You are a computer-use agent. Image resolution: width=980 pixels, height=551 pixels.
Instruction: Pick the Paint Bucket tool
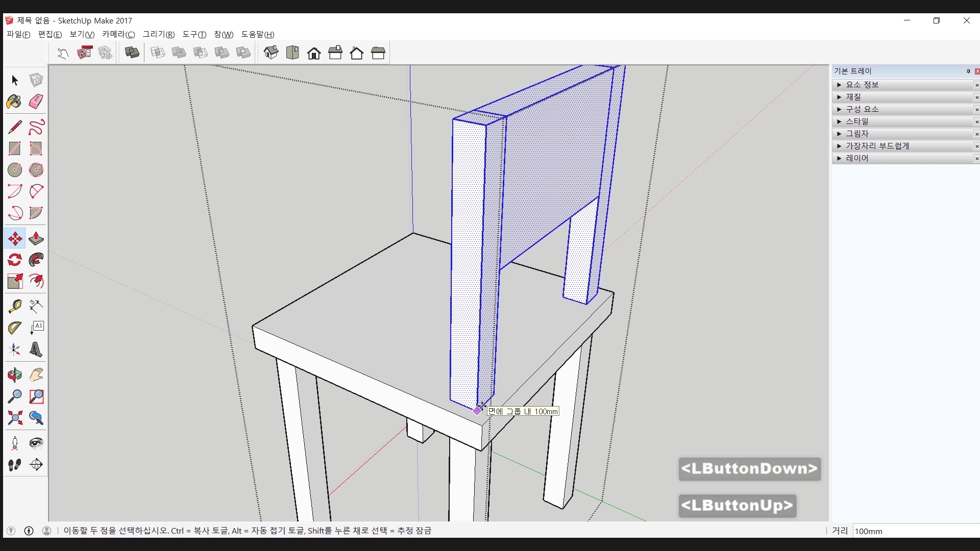click(14, 102)
